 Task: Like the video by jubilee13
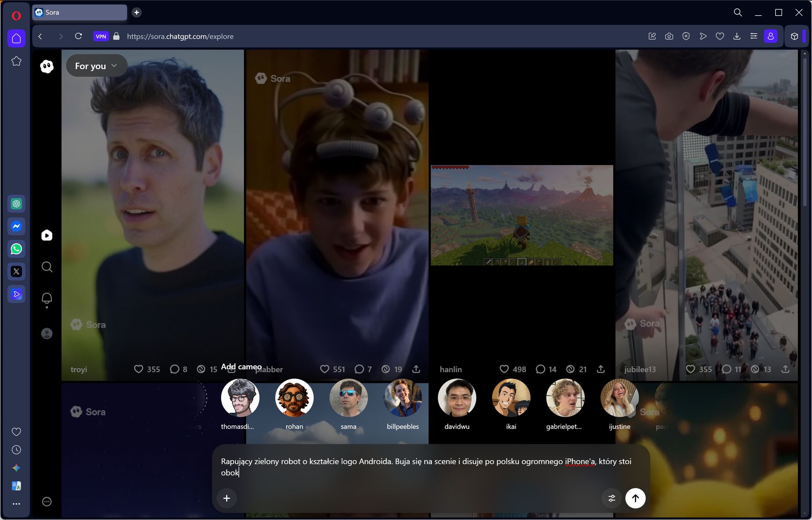(691, 369)
